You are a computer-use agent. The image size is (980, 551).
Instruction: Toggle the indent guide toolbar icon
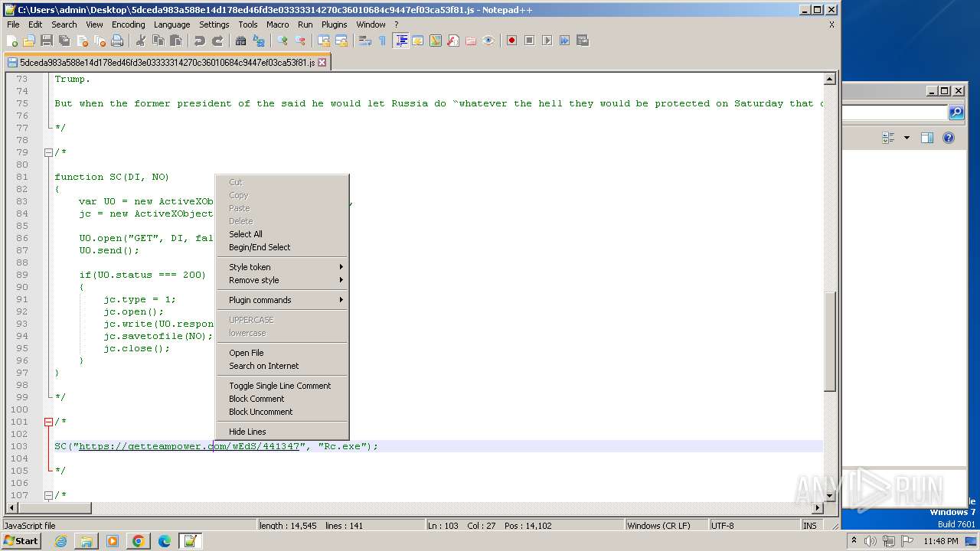point(400,41)
